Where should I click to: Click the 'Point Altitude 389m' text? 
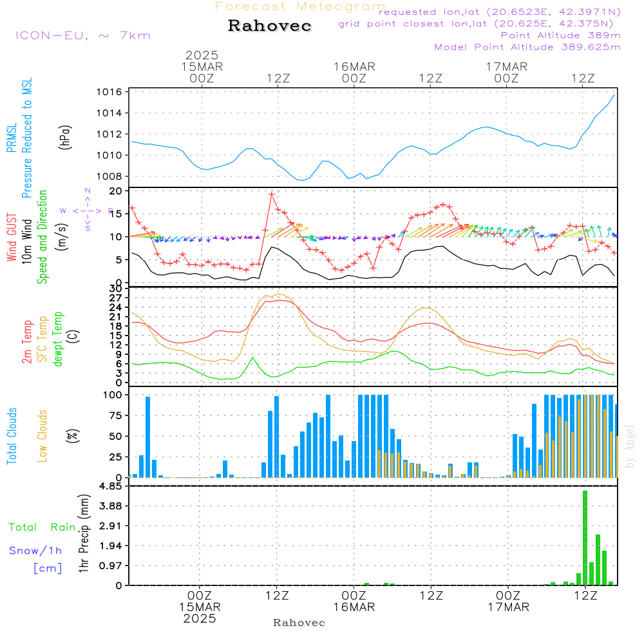[561, 35]
